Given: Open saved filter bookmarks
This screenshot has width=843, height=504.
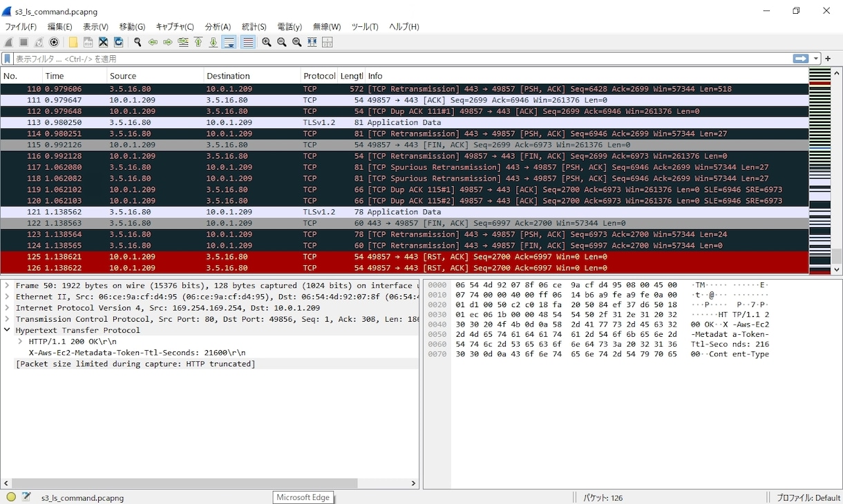Looking at the screenshot, I should 8,59.
